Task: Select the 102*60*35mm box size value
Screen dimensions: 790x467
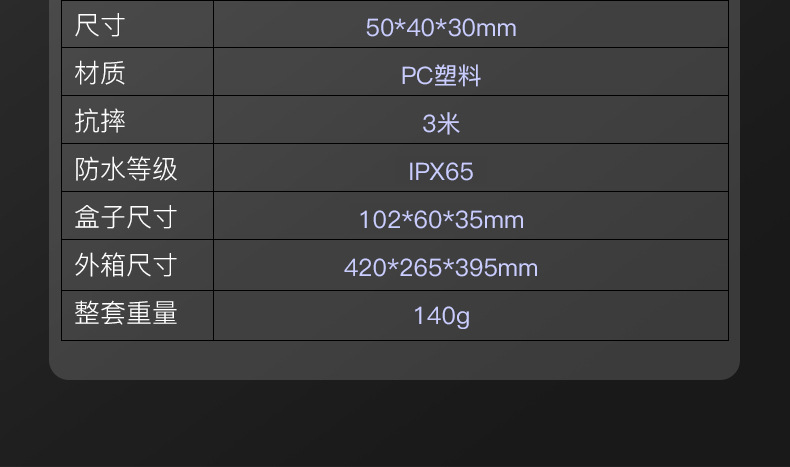Action: [441, 220]
